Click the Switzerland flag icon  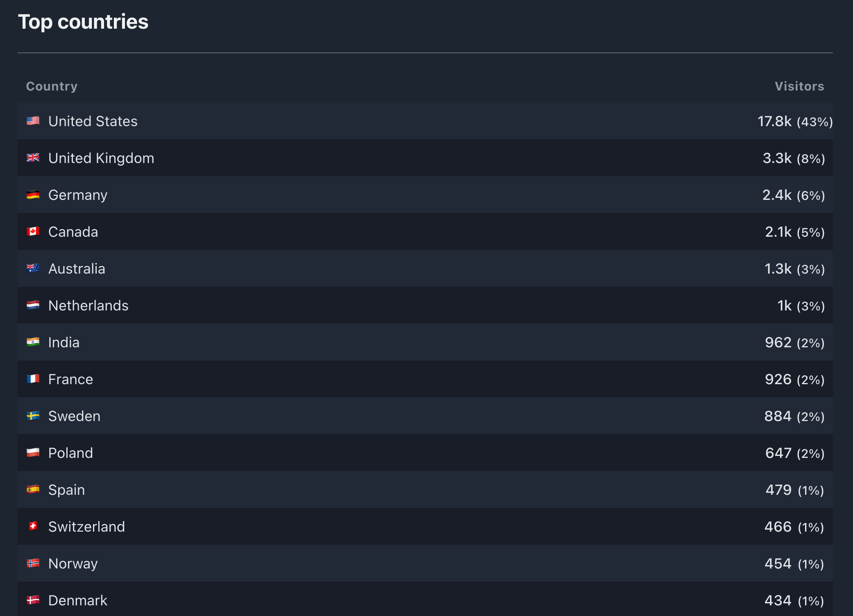(33, 526)
